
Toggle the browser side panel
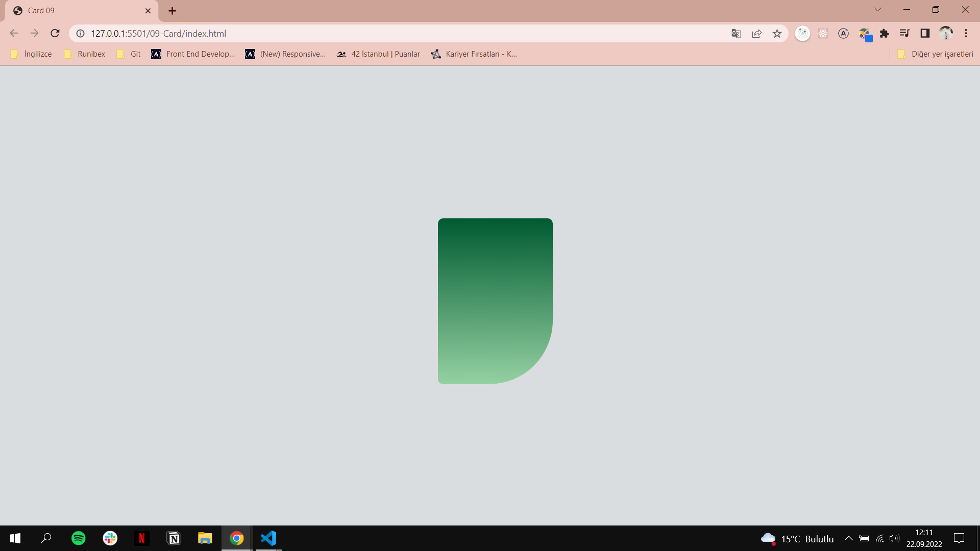click(x=925, y=34)
